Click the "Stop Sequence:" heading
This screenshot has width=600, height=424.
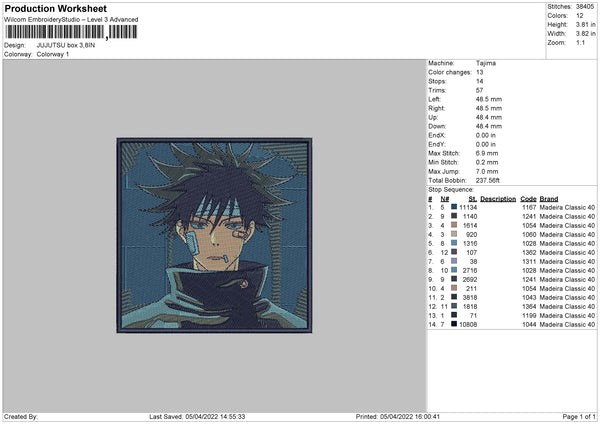(x=450, y=190)
